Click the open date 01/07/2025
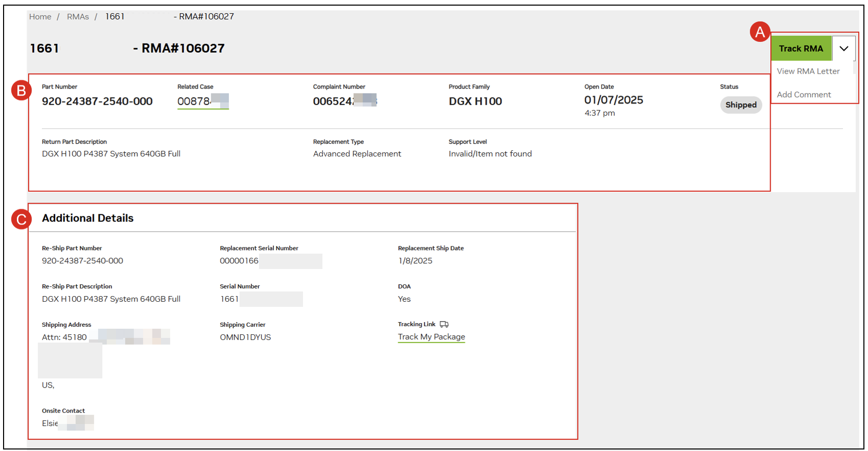This screenshot has width=868, height=451. pos(614,100)
